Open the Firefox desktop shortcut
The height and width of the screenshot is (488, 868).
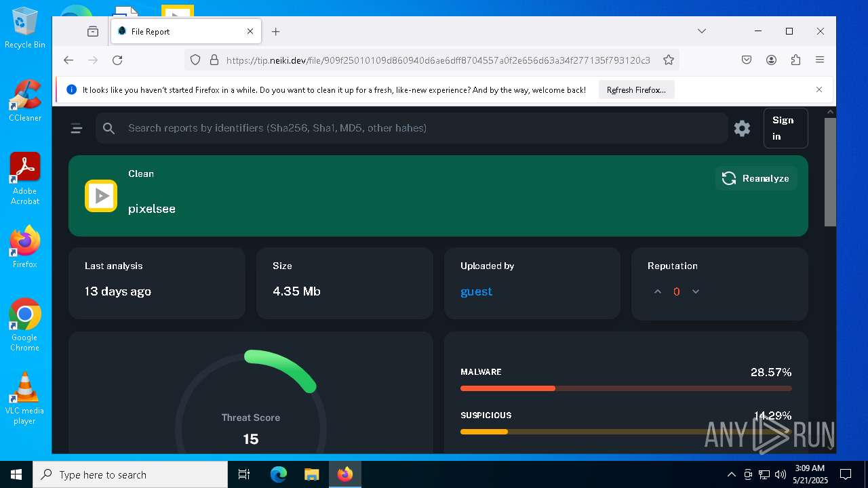pos(25,247)
